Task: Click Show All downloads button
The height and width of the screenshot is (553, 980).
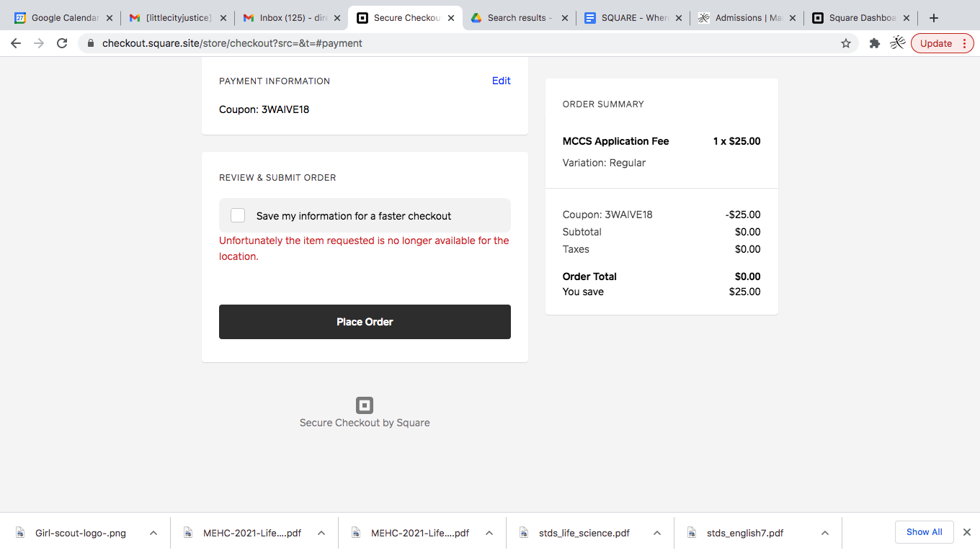Action: click(x=924, y=532)
